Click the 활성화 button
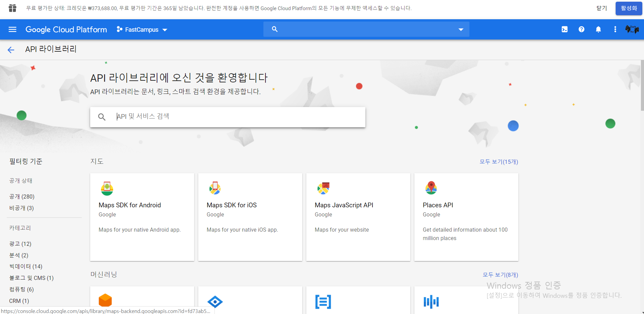The height and width of the screenshot is (314, 644). point(629,8)
